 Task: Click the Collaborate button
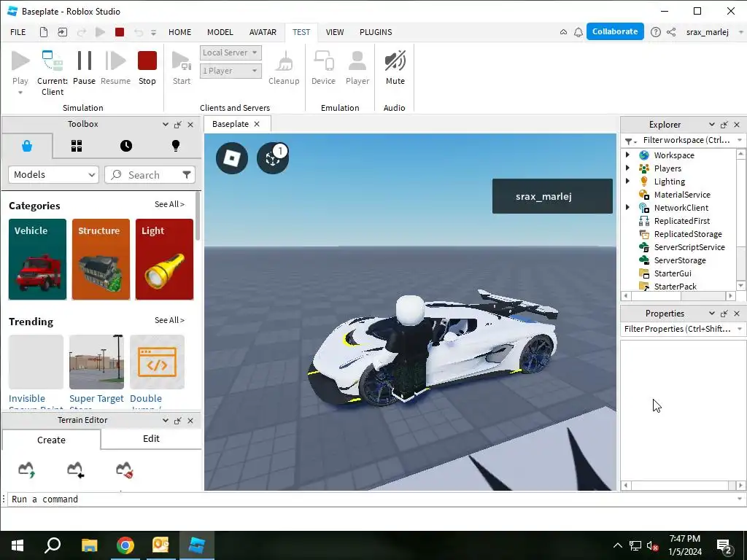(x=615, y=31)
